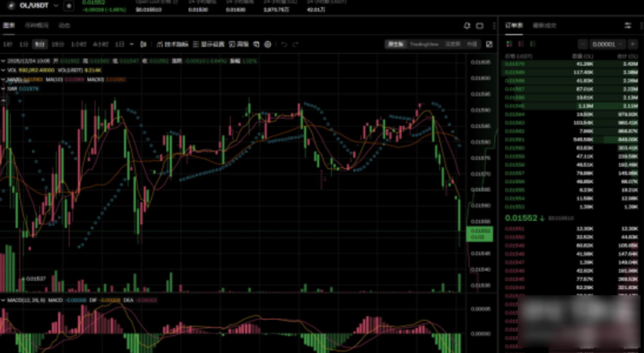This screenshot has height=353, width=644.
Task: Click the redo arrow in chart toolbar
Action: point(295,44)
